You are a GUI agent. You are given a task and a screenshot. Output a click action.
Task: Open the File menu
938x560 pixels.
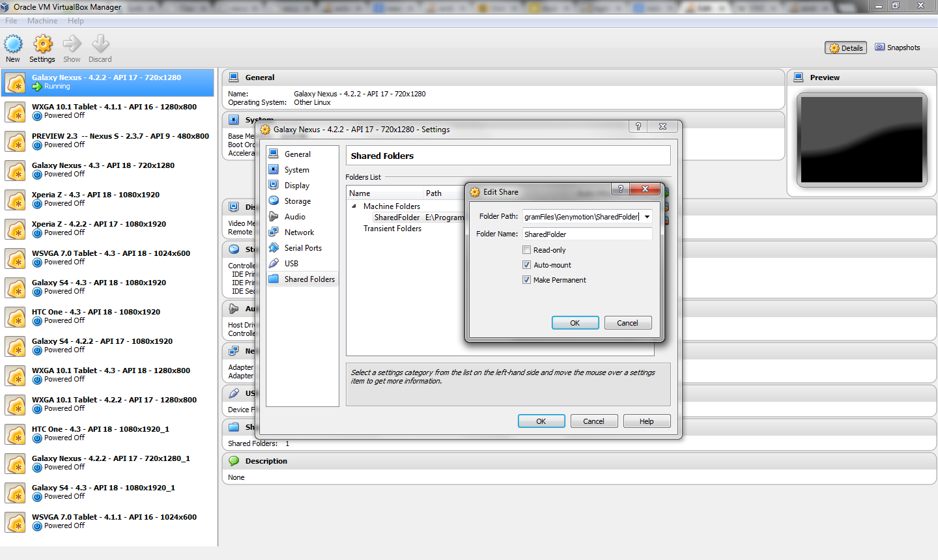coord(11,21)
